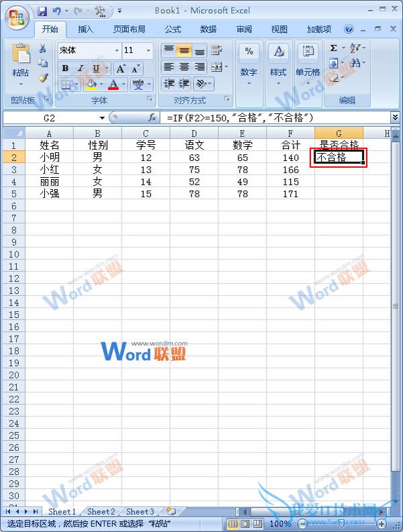This screenshot has width=403, height=532.
Task: Click the Paste clipboard icon
Action: [x=21, y=54]
